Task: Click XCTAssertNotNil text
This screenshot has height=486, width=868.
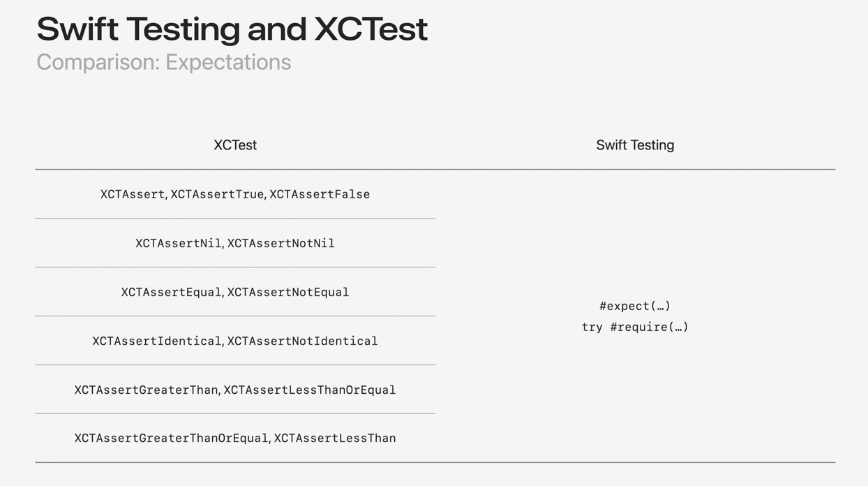Action: (280, 243)
